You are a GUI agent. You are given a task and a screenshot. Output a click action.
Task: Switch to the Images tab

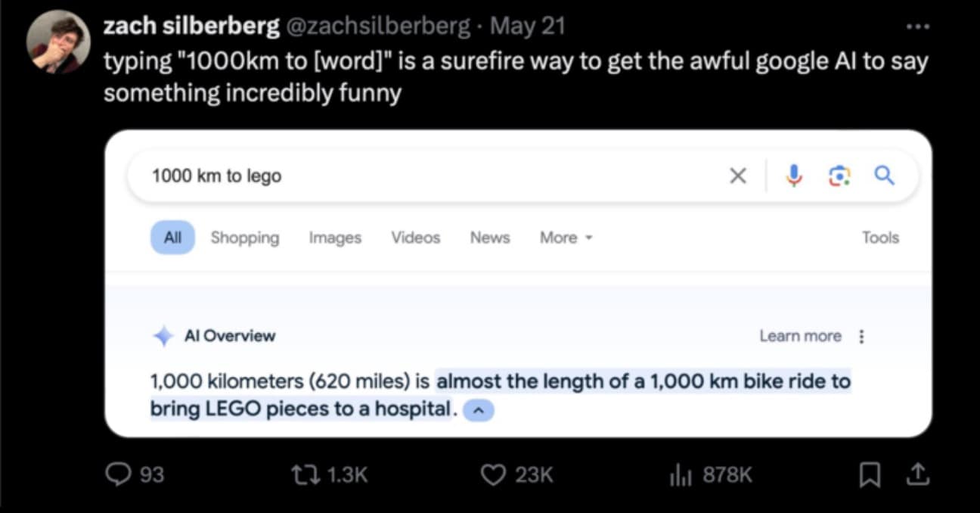[335, 238]
